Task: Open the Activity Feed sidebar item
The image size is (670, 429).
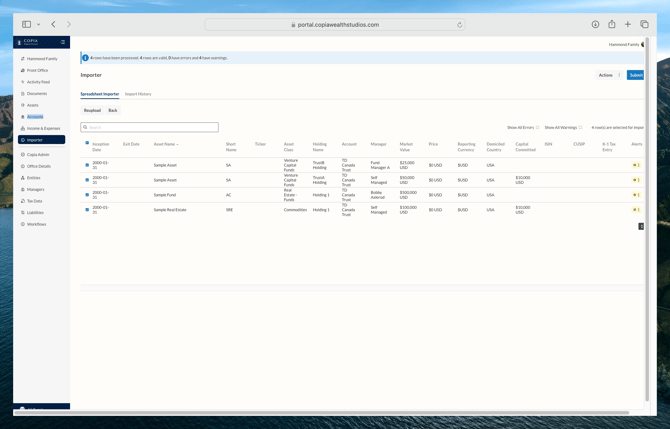Action: click(x=38, y=82)
